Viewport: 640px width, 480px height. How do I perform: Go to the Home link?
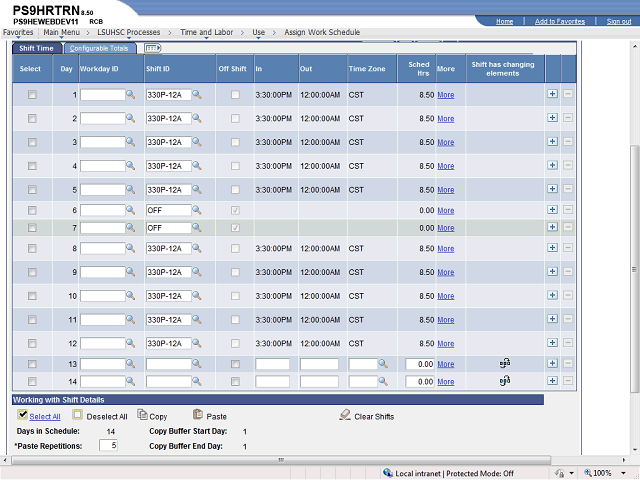coord(504,21)
